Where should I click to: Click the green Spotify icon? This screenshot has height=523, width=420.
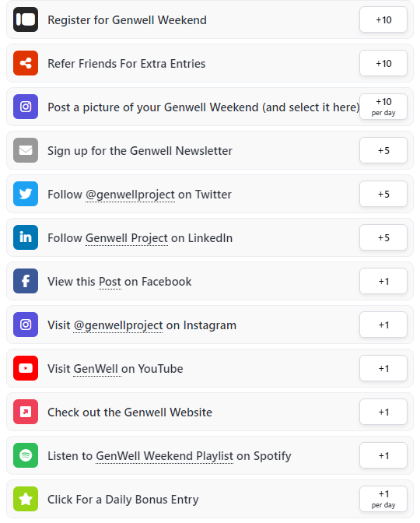click(26, 455)
